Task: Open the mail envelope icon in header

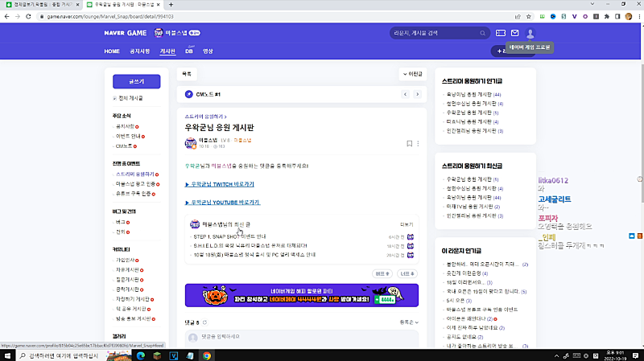Action: [x=514, y=33]
